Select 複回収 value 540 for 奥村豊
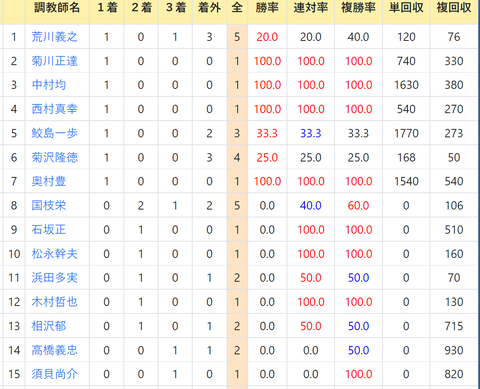 coord(454,181)
